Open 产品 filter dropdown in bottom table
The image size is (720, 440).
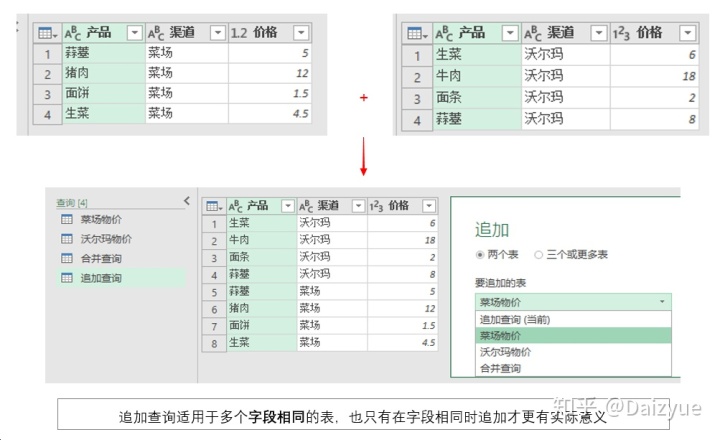coord(288,206)
